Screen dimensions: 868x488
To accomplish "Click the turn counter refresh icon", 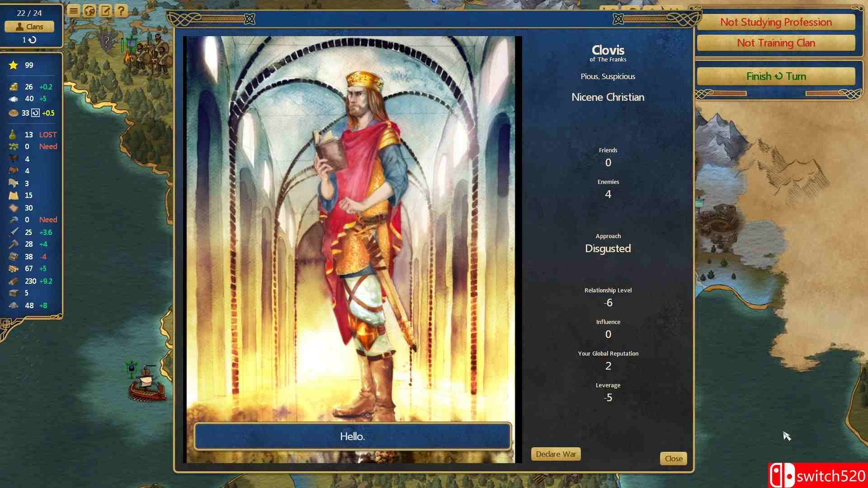I will 33,40.
